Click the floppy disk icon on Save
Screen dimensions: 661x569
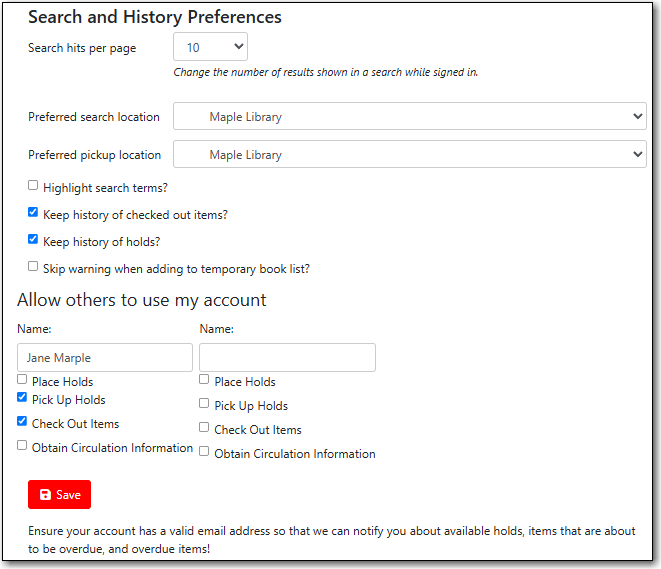pos(45,495)
